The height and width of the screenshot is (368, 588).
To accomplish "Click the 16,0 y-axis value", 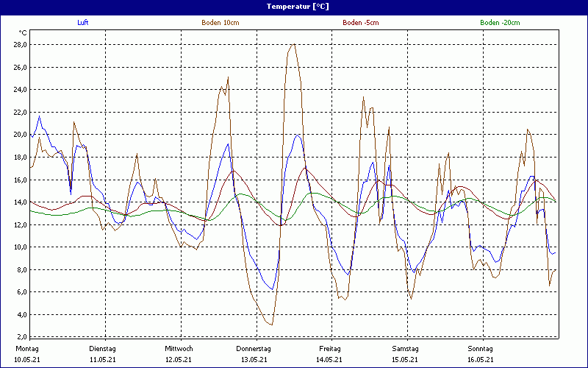I will tap(21, 180).
